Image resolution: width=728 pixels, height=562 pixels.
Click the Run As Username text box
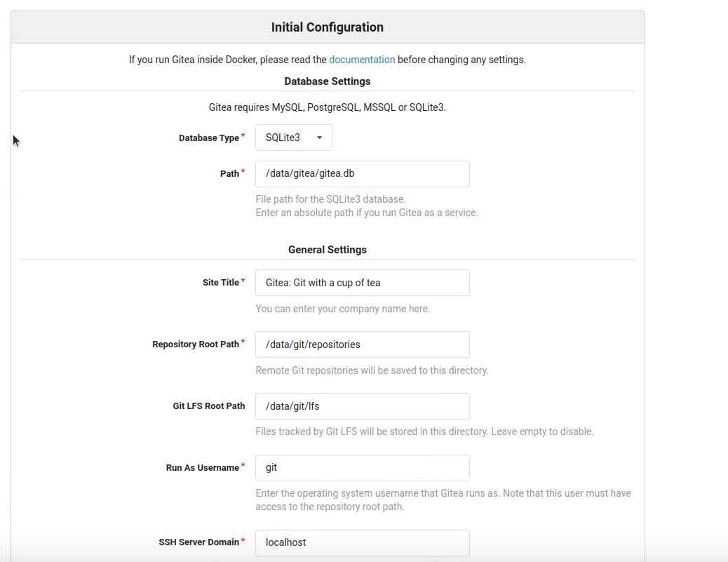(x=362, y=467)
